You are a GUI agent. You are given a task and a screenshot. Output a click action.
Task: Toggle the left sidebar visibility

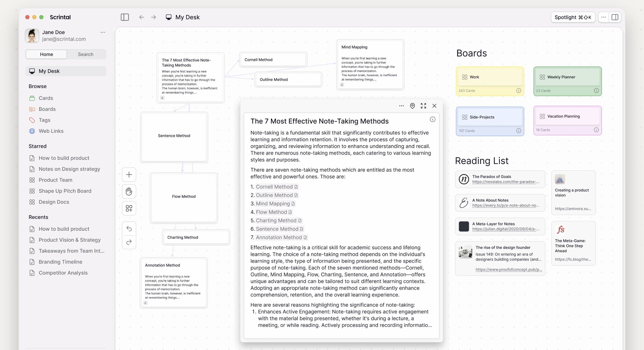coord(125,17)
